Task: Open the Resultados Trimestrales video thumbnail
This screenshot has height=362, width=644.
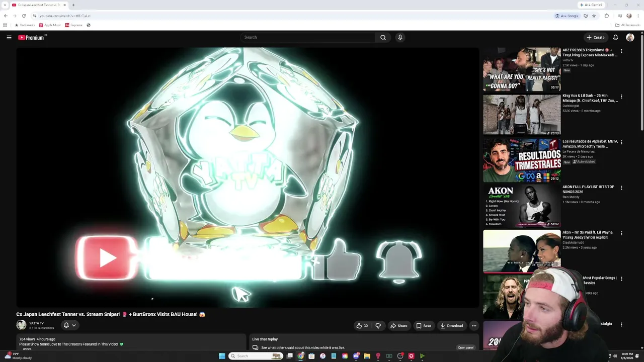Action: pyautogui.click(x=522, y=160)
